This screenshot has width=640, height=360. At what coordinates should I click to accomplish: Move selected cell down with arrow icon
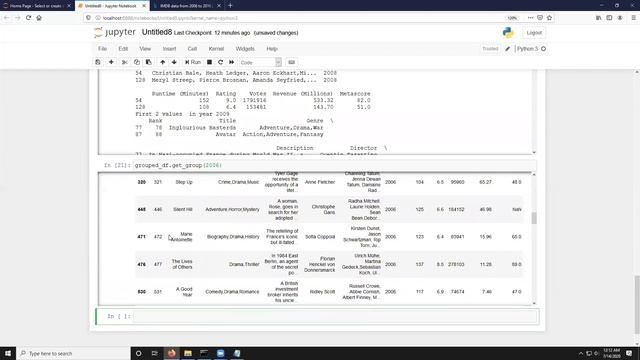point(174,62)
